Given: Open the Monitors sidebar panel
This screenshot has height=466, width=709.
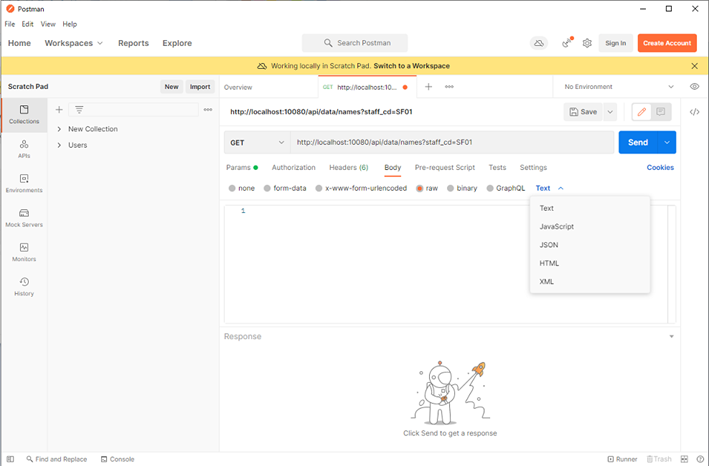Looking at the screenshot, I should tap(24, 252).
